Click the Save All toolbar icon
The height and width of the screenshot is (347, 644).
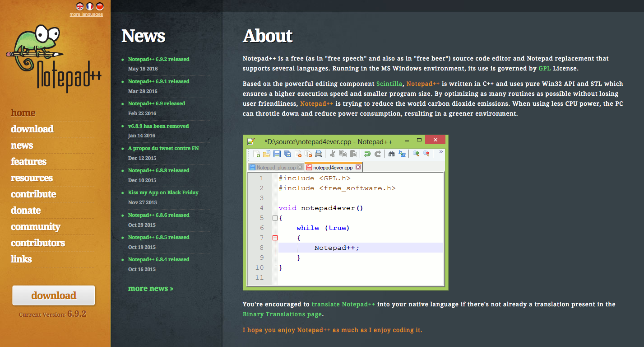[x=287, y=154]
